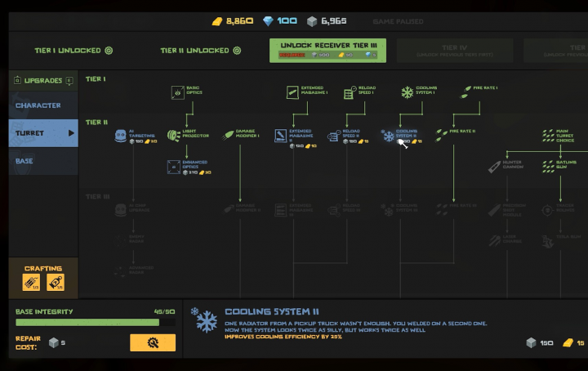
Task: Select the Turret upgrades tab
Action: coord(43,132)
